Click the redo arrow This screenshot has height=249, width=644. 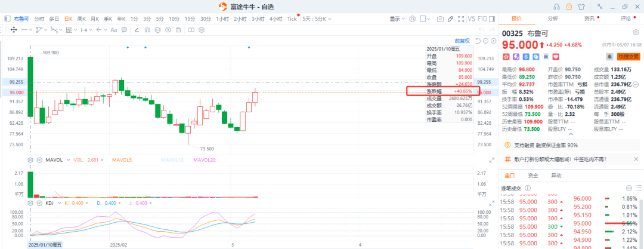[x=493, y=30]
